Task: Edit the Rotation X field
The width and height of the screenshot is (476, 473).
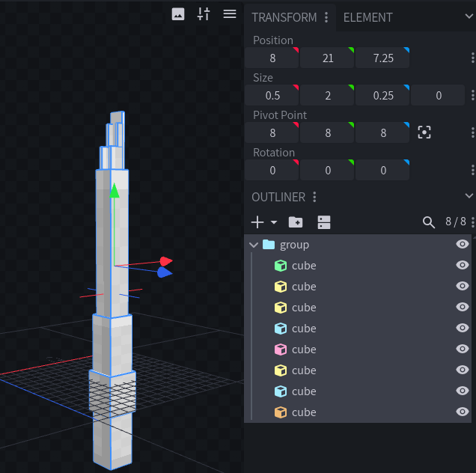Action: coord(272,170)
